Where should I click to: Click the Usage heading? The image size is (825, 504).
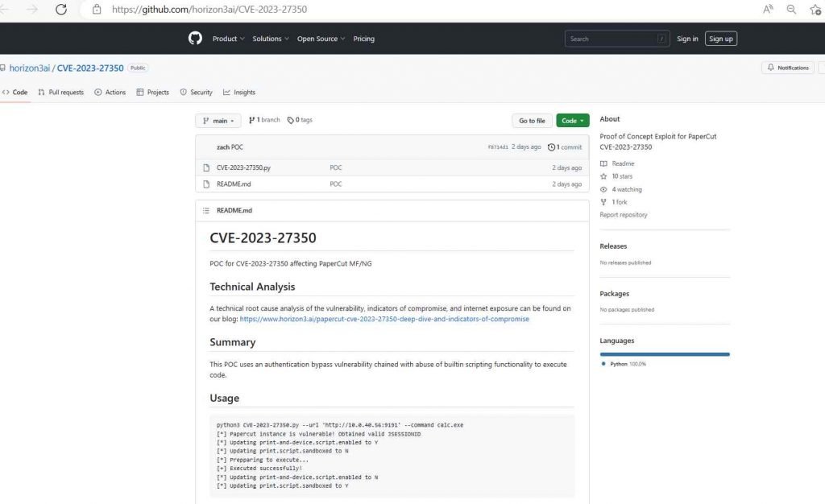point(224,398)
